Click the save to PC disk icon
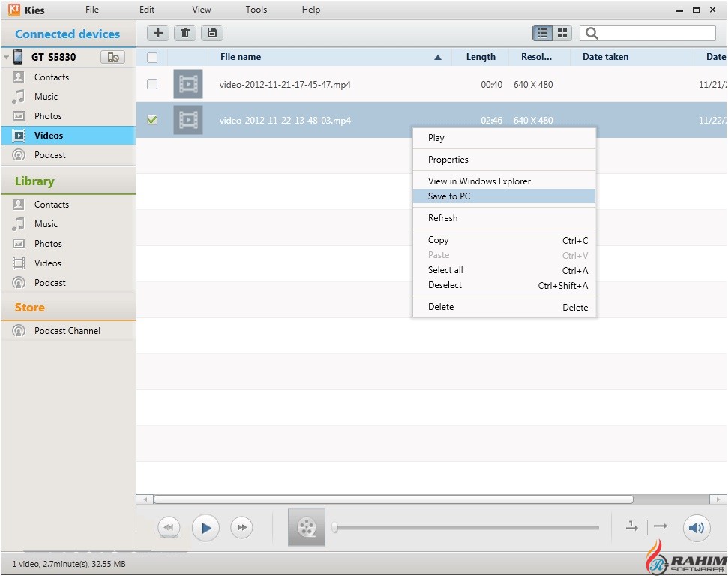 tap(211, 33)
